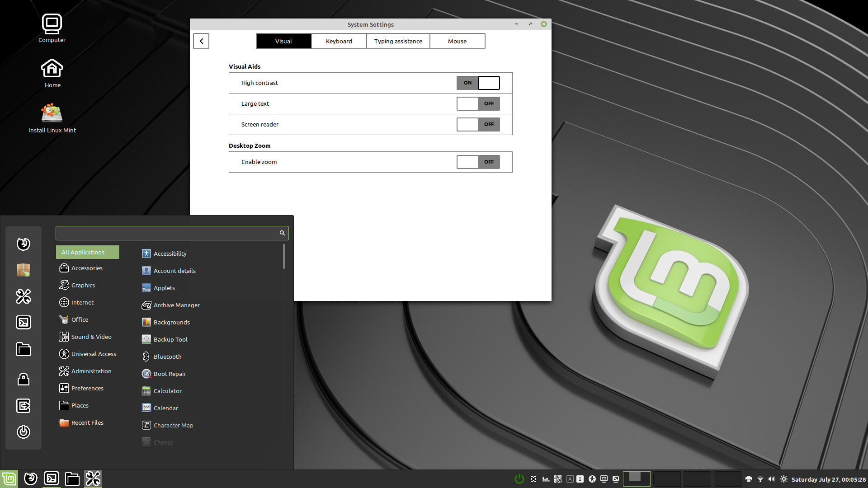Screen dimensions: 868x488
Task: Switch to the Mouse tab
Action: click(x=457, y=41)
